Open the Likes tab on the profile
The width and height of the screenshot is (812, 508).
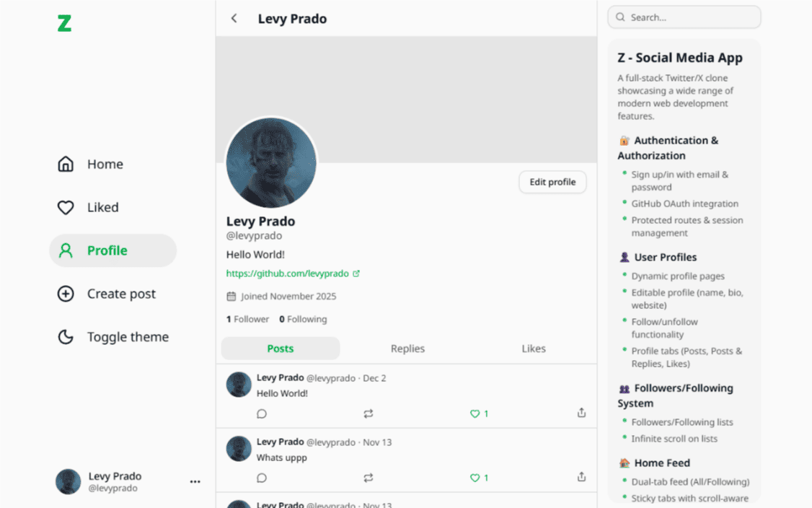coord(533,349)
